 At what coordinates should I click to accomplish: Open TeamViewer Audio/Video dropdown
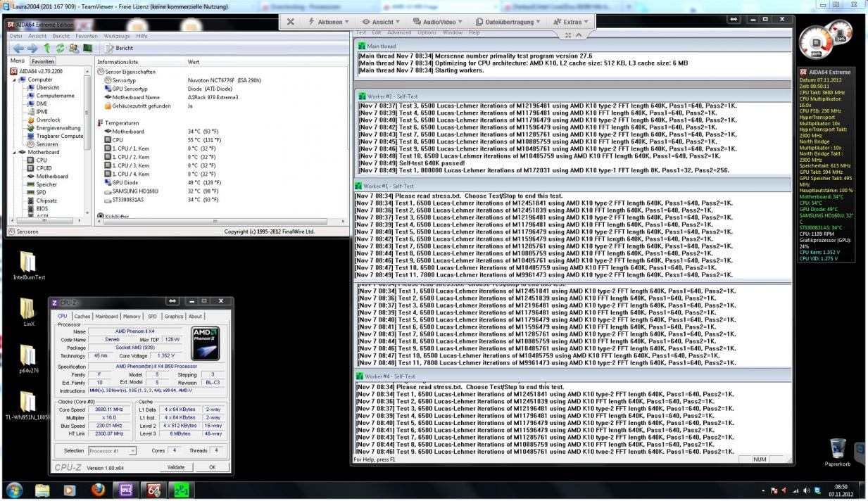click(439, 22)
